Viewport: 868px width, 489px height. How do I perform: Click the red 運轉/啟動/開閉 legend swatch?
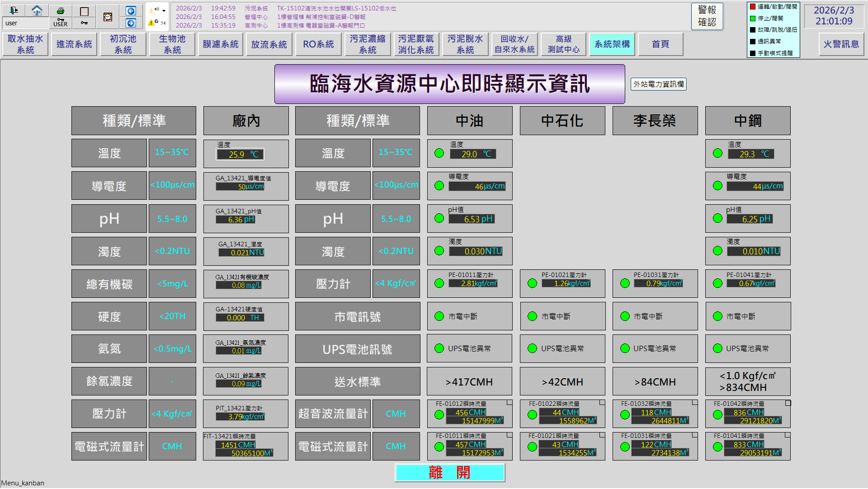pyautogui.click(x=753, y=6)
